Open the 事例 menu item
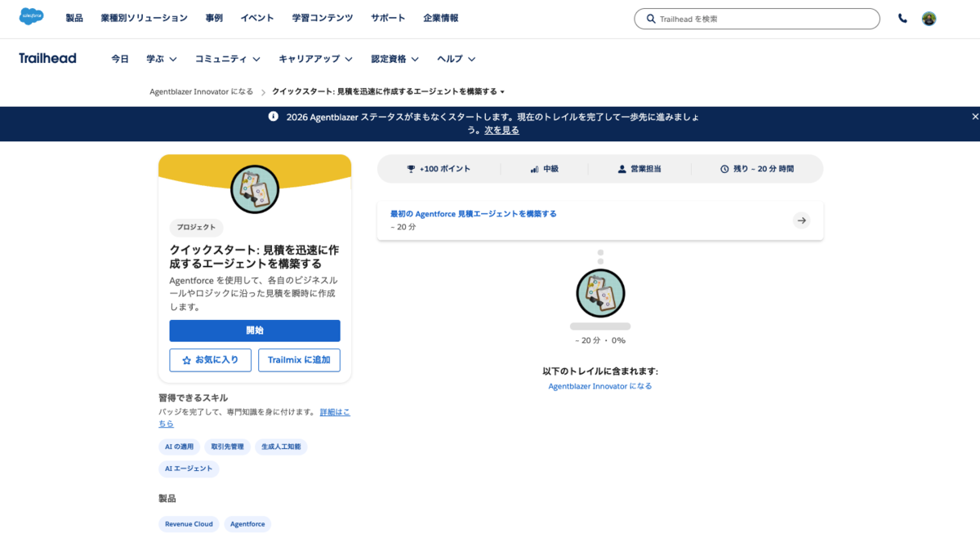Viewport: 980px width, 542px height. click(214, 18)
